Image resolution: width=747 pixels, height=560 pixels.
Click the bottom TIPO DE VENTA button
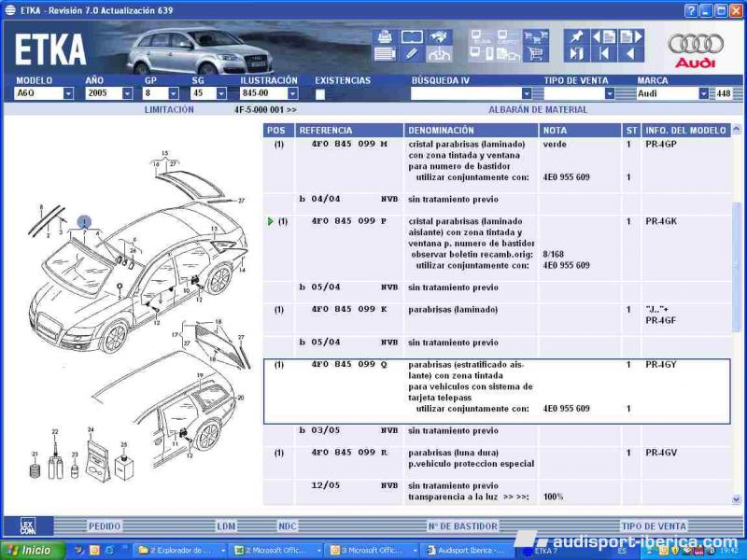click(x=654, y=526)
